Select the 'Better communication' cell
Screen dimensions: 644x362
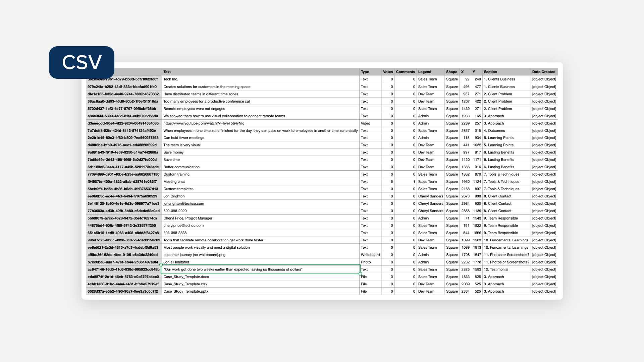click(x=261, y=167)
